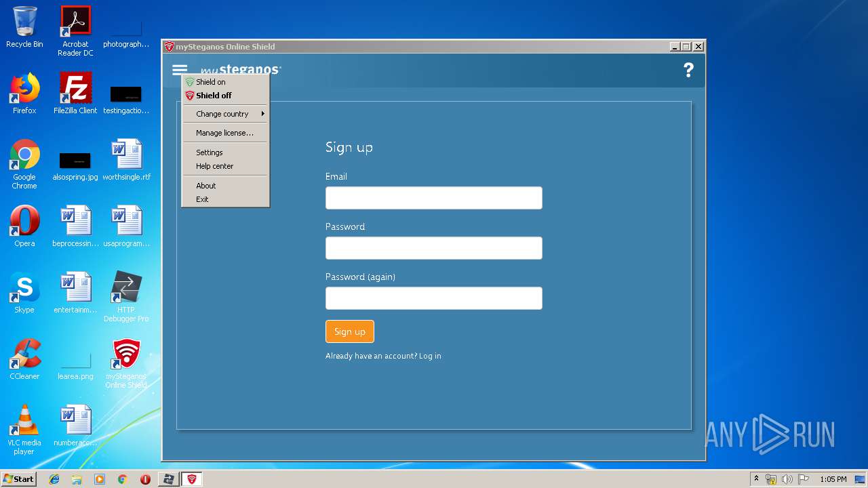Select worthsingle.rtf desktop file
Screen dimensions: 868x488
click(126, 160)
